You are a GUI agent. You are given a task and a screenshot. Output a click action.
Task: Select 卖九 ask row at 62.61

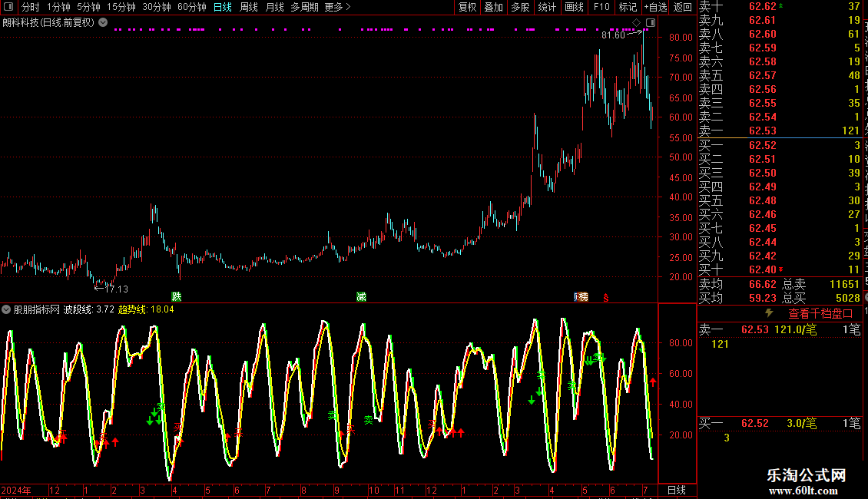780,20
